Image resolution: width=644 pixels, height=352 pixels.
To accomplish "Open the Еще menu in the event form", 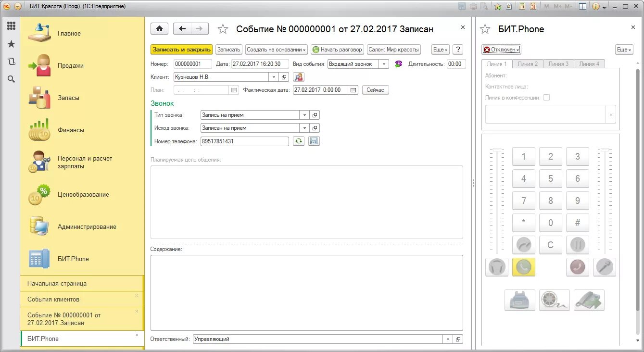I will pos(440,50).
